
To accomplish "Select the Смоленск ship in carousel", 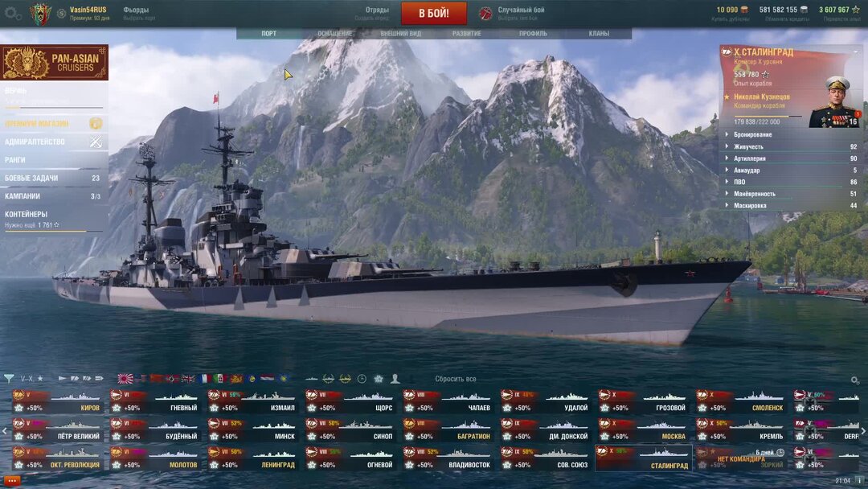I will pyautogui.click(x=741, y=401).
